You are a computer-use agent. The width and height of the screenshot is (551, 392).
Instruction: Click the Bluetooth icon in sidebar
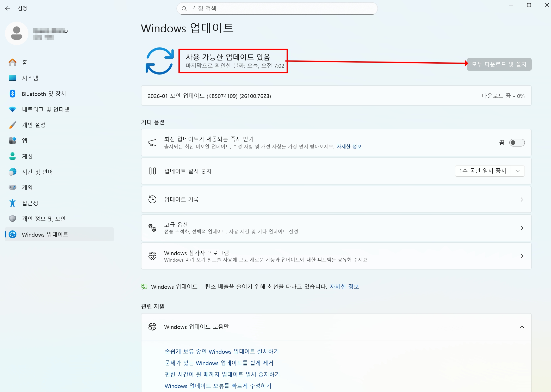(13, 94)
